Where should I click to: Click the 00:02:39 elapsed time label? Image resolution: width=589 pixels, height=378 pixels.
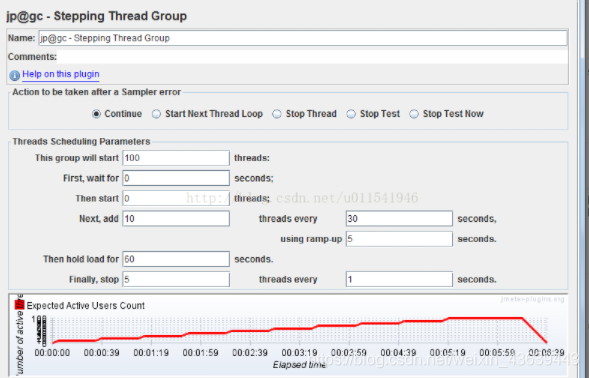tap(250, 353)
